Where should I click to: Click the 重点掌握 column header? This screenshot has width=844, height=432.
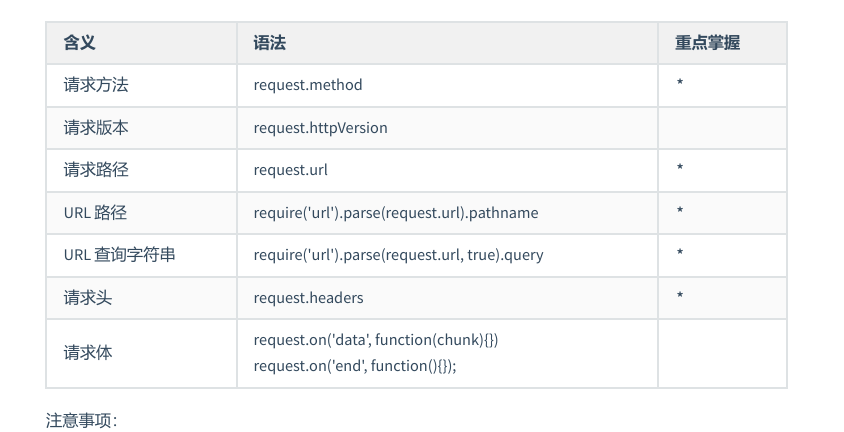tap(707, 43)
